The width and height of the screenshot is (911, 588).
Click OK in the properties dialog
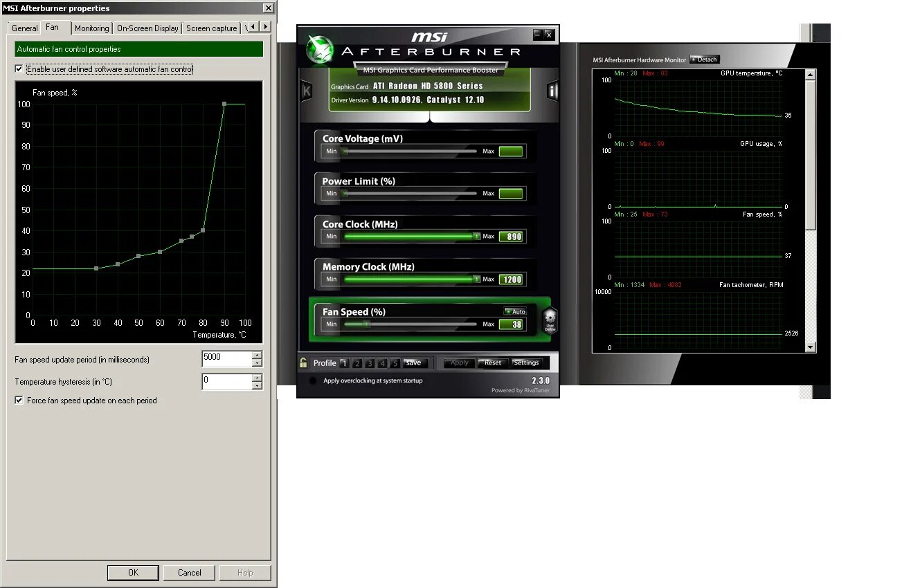[133, 572]
